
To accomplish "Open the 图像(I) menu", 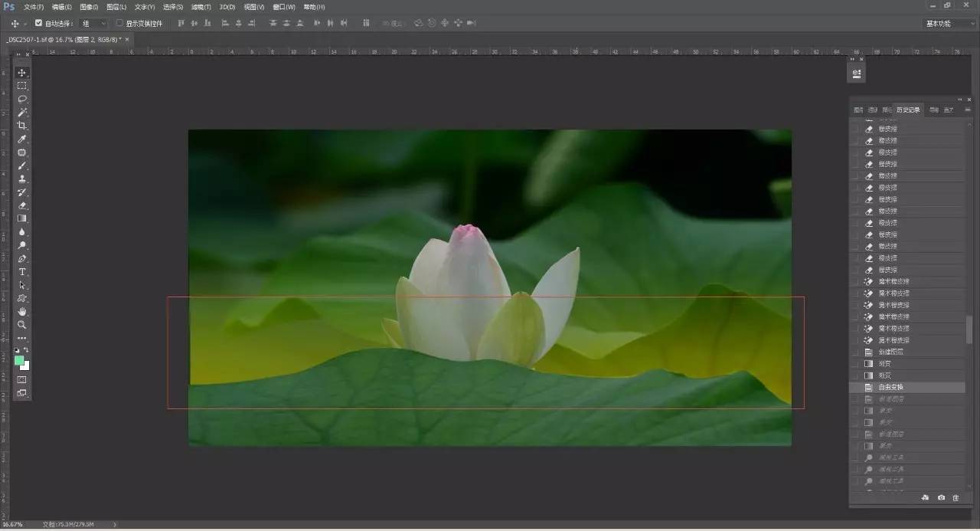I will pos(89,7).
